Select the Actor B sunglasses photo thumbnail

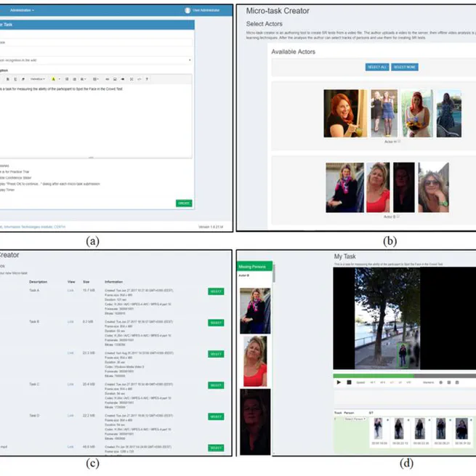(434, 187)
